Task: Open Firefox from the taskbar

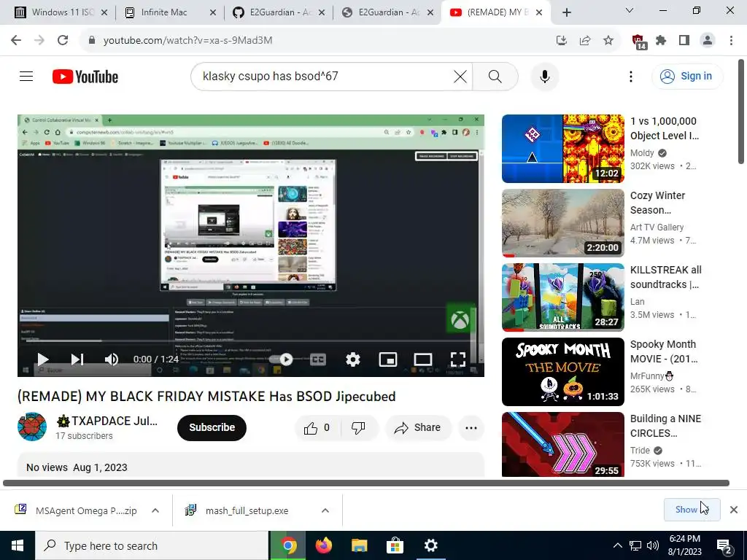Action: (x=323, y=545)
